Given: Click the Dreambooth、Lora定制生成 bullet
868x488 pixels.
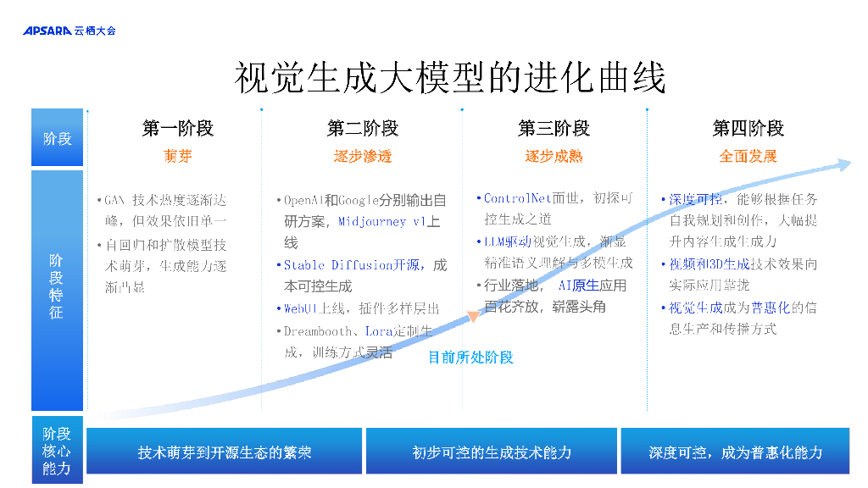Looking at the screenshot, I should click(354, 341).
